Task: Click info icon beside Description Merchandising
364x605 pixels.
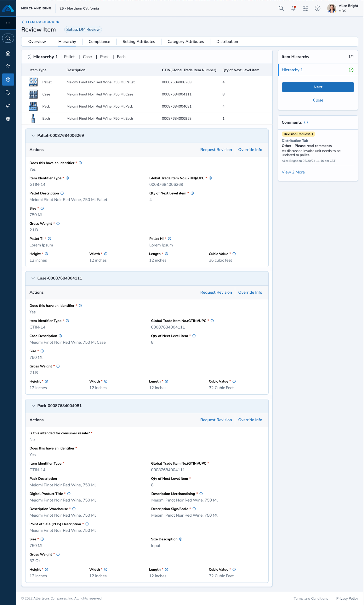Action: point(201,494)
